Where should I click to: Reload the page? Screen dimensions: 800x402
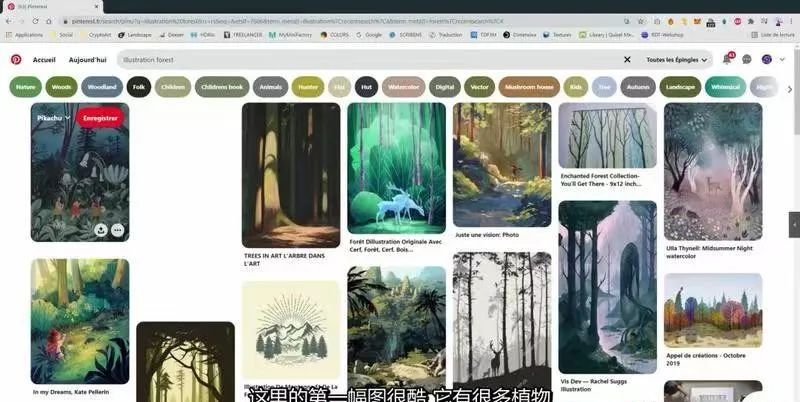click(x=35, y=21)
